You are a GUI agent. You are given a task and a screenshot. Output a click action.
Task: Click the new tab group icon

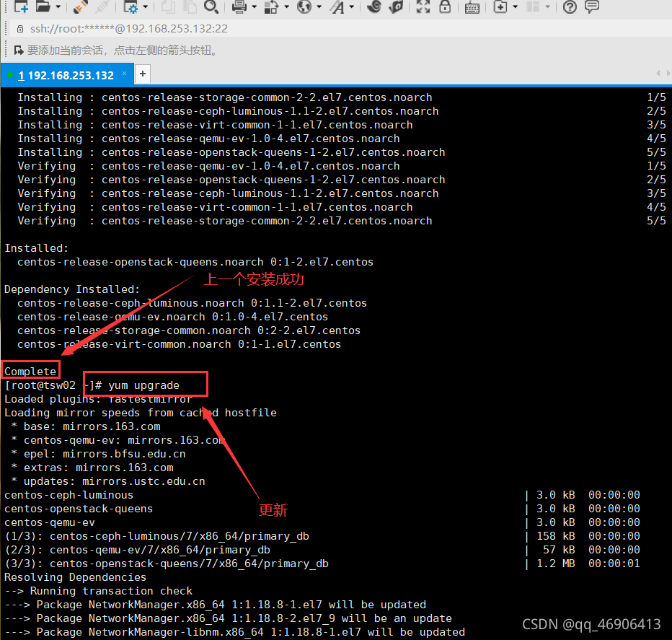coord(500,6)
